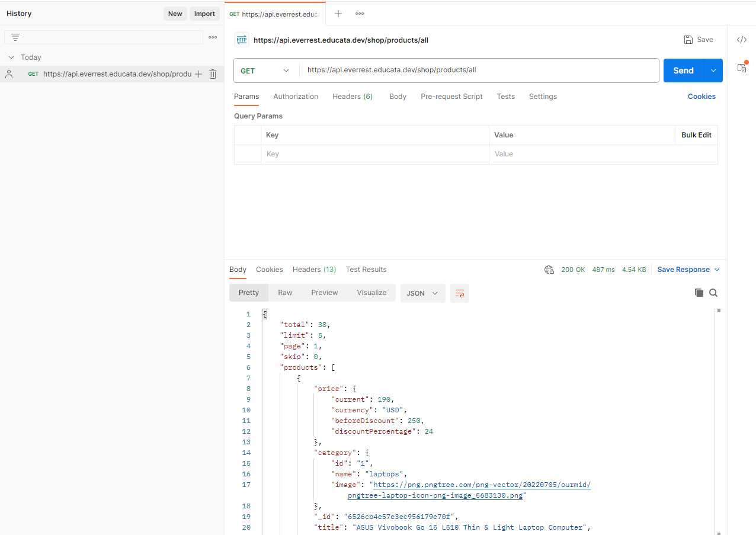Open the Headers (6) request tab
The width and height of the screenshot is (756, 535).
(353, 97)
